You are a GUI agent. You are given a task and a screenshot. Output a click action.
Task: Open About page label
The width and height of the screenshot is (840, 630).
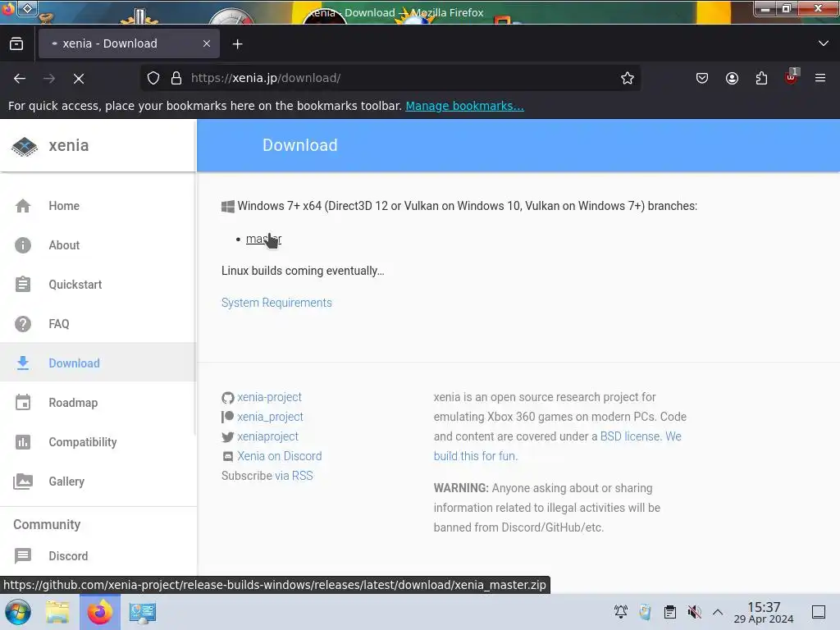[64, 245]
